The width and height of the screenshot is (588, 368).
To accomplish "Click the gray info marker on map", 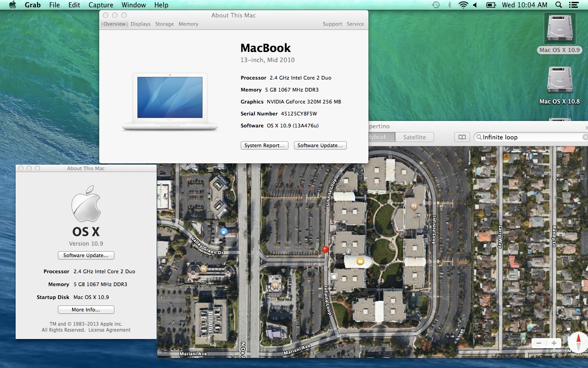I will click(x=348, y=251).
